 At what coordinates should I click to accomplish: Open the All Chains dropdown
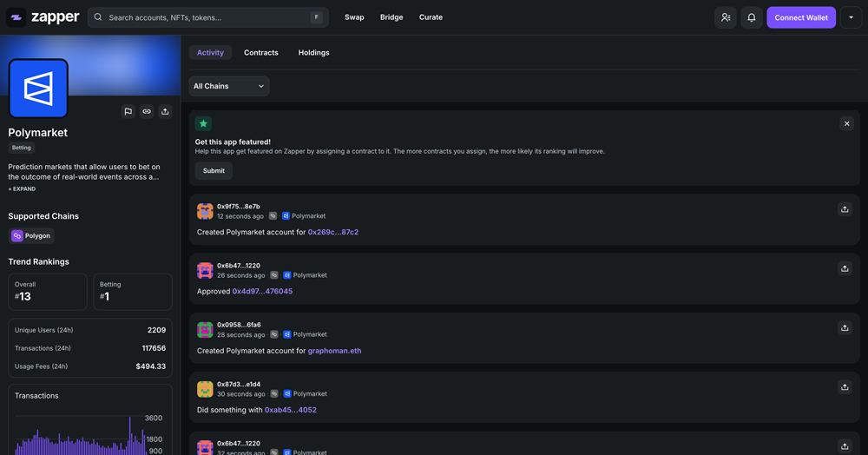click(229, 86)
